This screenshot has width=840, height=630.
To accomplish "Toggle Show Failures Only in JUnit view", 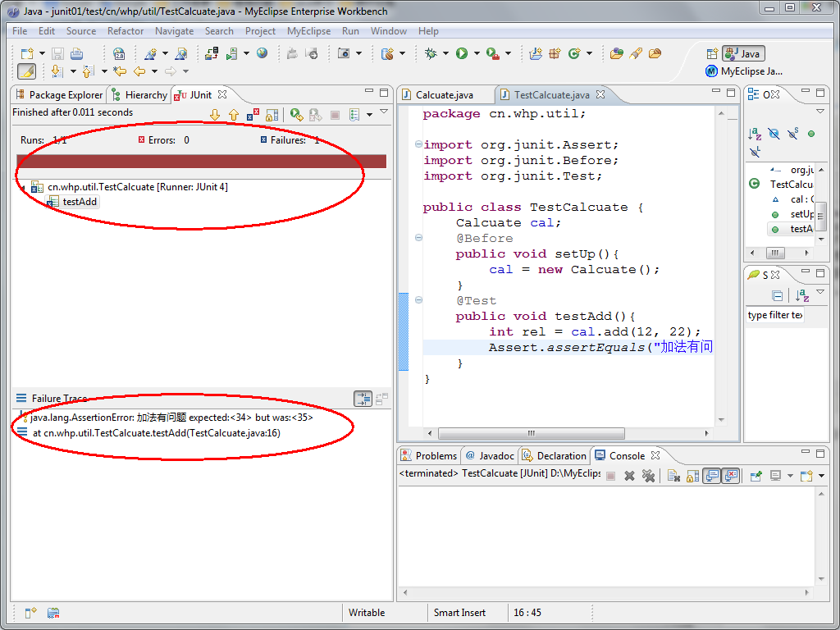I will tap(253, 115).
